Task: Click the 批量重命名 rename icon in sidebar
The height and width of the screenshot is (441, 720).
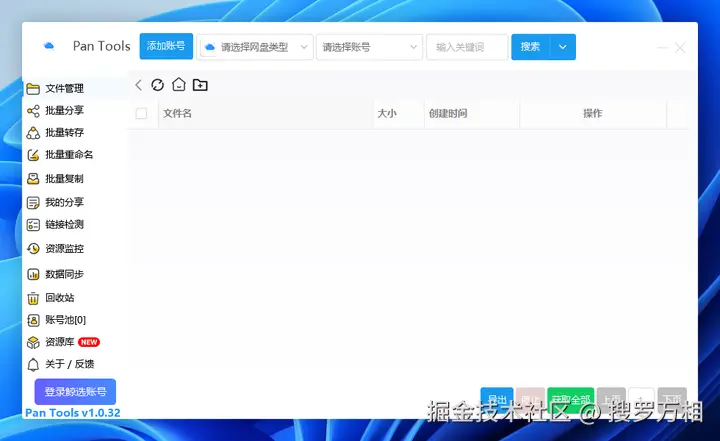Action: pos(33,155)
